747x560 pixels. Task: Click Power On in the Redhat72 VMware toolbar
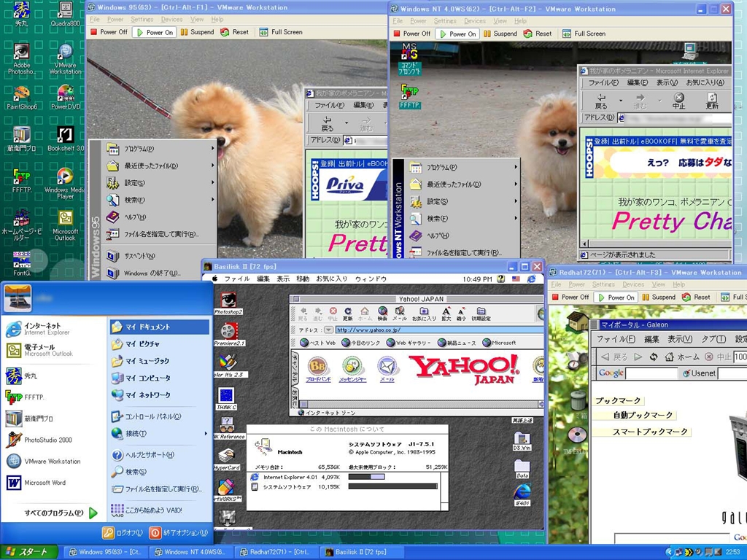point(616,297)
